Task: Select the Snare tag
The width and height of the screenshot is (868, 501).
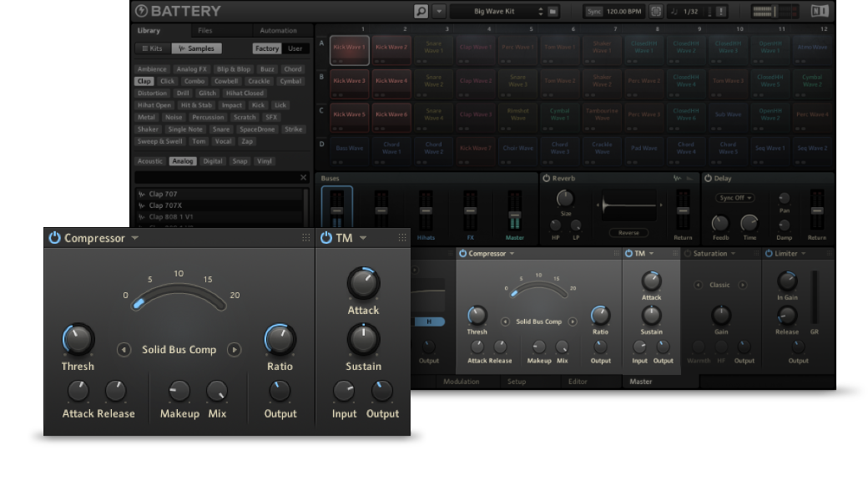Action: click(x=221, y=129)
